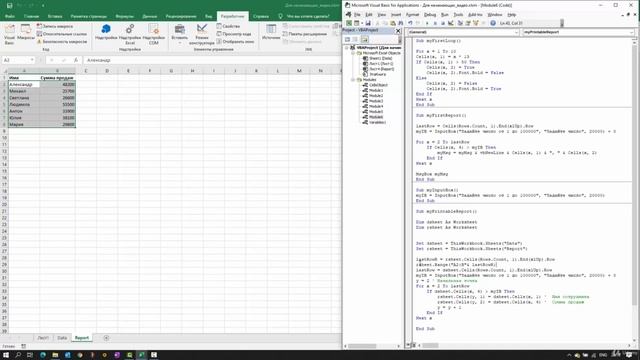Image resolution: width=640 pixels, height=360 pixels.
Task: Click Expansion Packs (Пакеты расширения)
Action: (305, 34)
